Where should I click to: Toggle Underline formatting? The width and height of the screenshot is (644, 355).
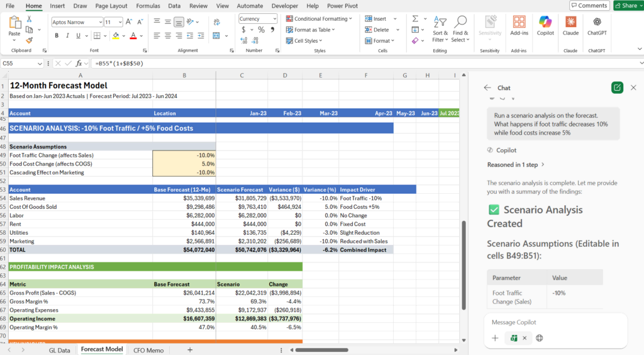click(78, 36)
